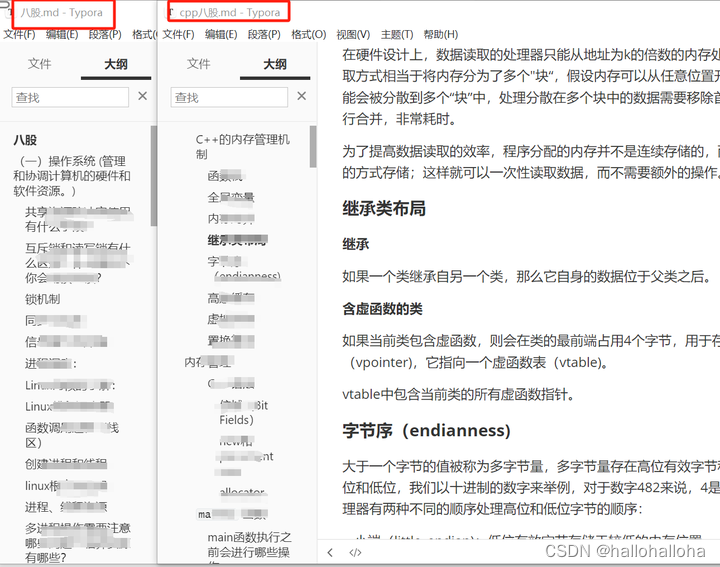The width and height of the screenshot is (720, 567).
Task: Click title cpp/八股.md - Typora window
Action: 229,12
